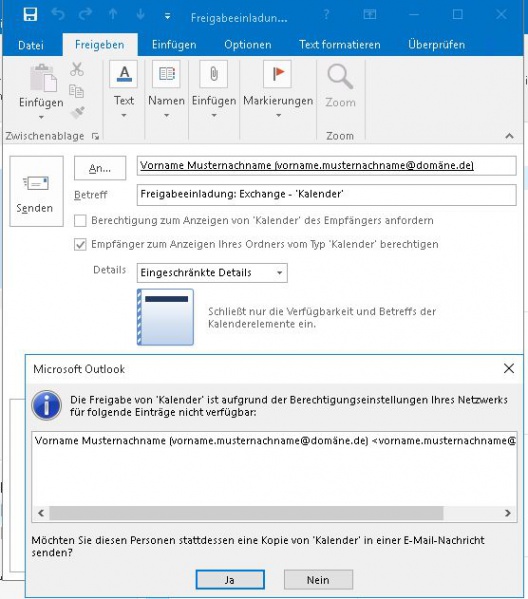Viewport: 528px width, 599px height.
Task: Switch to the Überprüfen tab
Action: point(436,45)
